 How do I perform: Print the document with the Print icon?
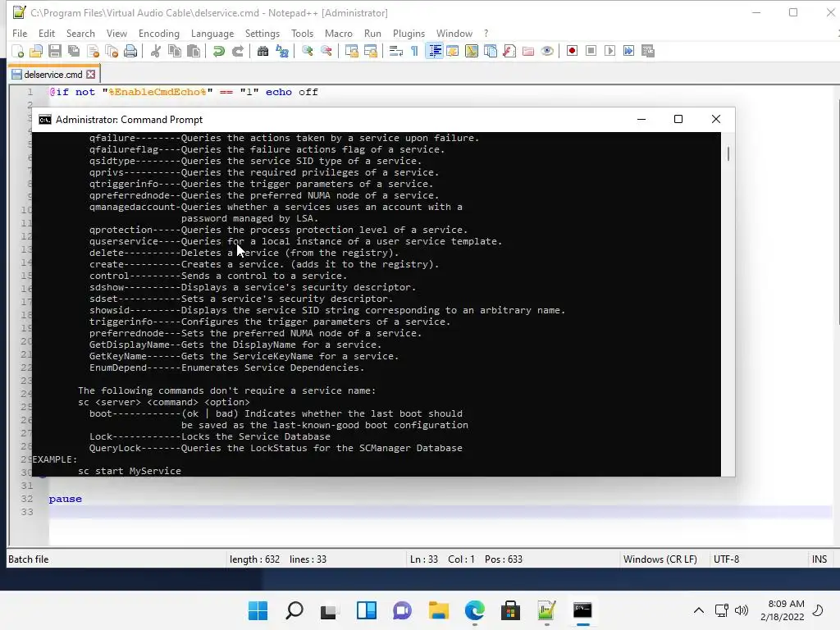(x=130, y=51)
